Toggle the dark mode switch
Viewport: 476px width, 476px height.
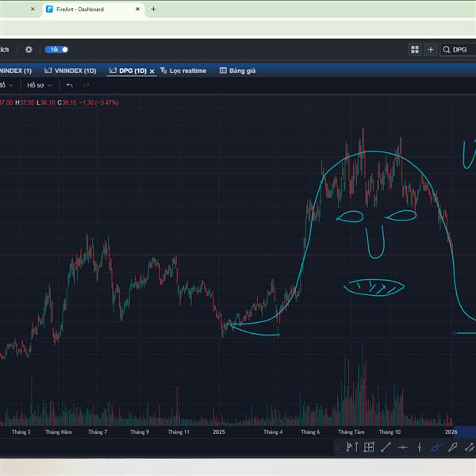pos(56,49)
